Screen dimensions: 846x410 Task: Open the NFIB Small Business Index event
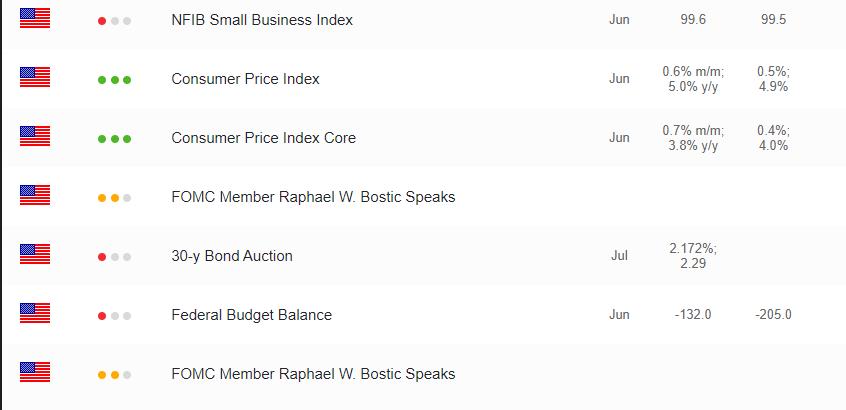click(262, 20)
